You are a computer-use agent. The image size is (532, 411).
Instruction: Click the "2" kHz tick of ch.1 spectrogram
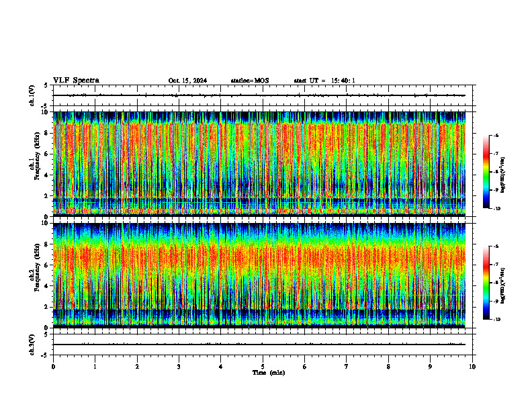click(x=47, y=196)
